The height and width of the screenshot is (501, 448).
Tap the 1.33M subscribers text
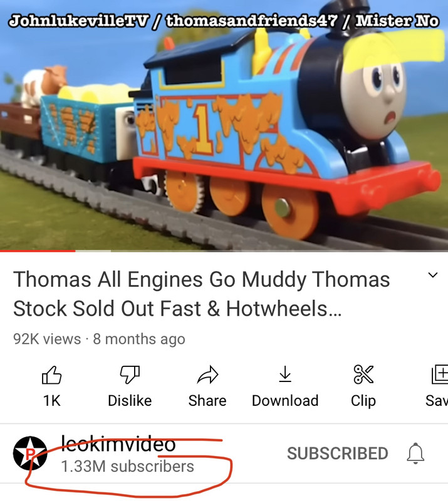click(x=127, y=467)
